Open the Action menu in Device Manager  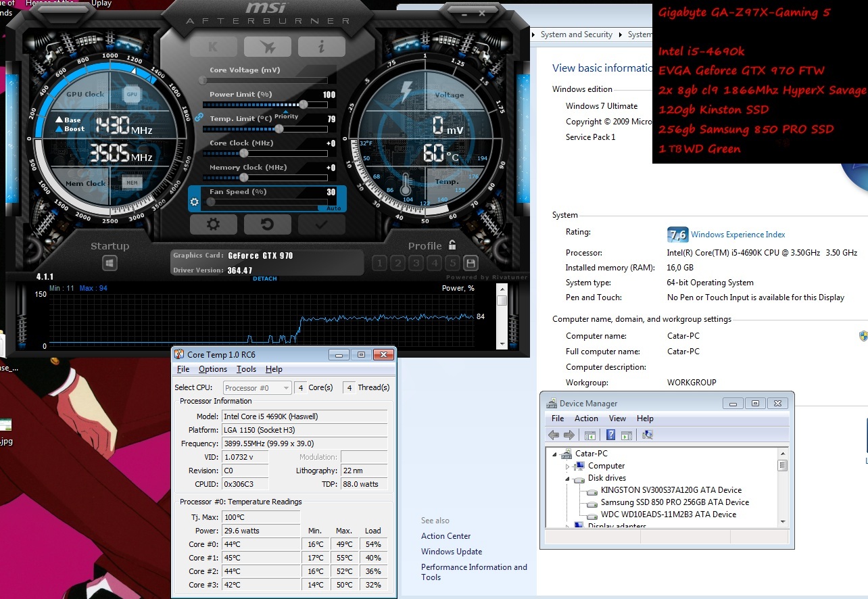[x=586, y=418]
